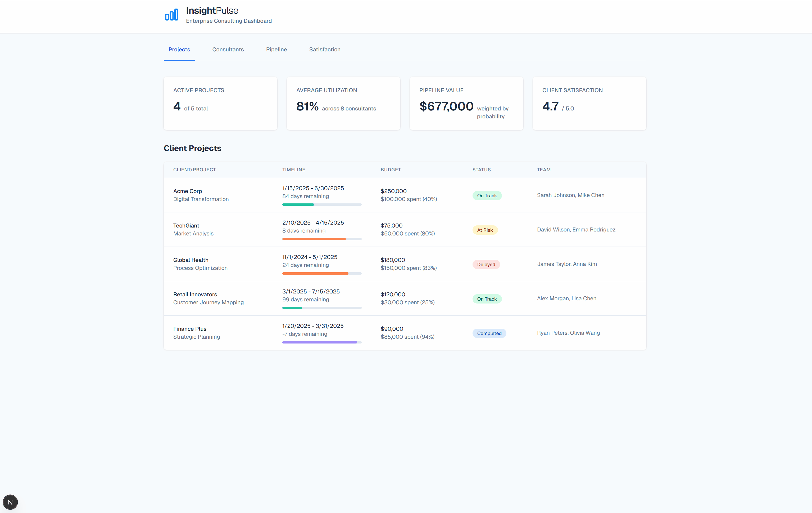The height and width of the screenshot is (513, 812).
Task: Click the Next.js dev tools badge
Action: (x=10, y=502)
